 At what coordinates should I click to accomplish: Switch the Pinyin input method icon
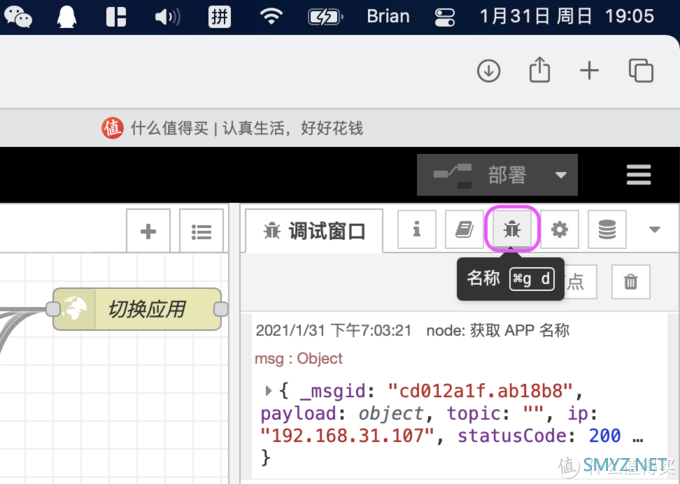219,17
